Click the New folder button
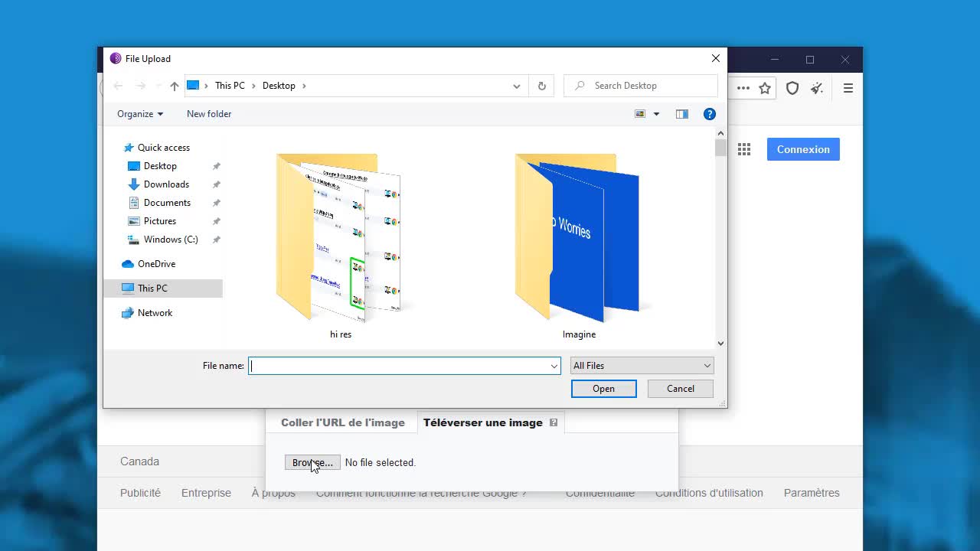Image resolution: width=980 pixels, height=551 pixels. coord(209,114)
